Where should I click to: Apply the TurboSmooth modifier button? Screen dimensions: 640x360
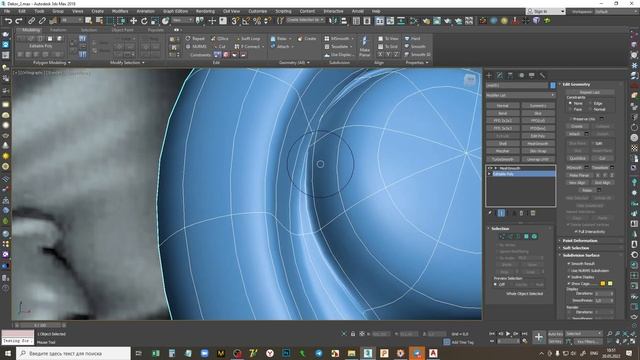tap(502, 159)
